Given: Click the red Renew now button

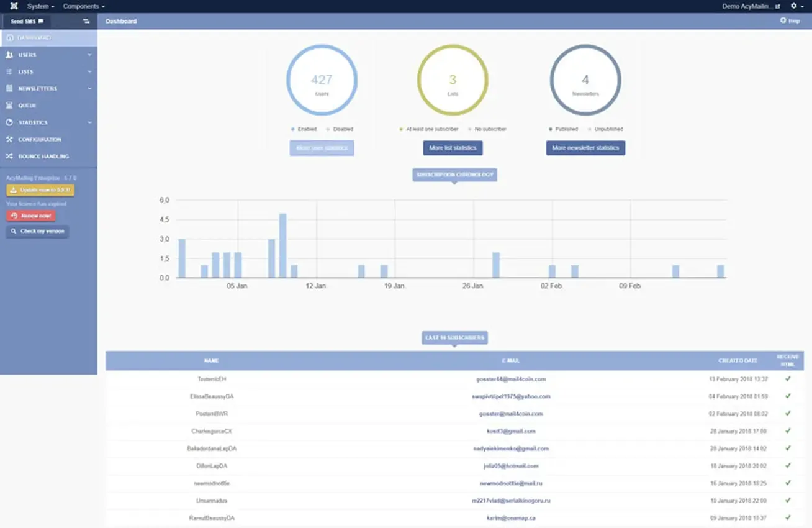Looking at the screenshot, I should pos(31,216).
